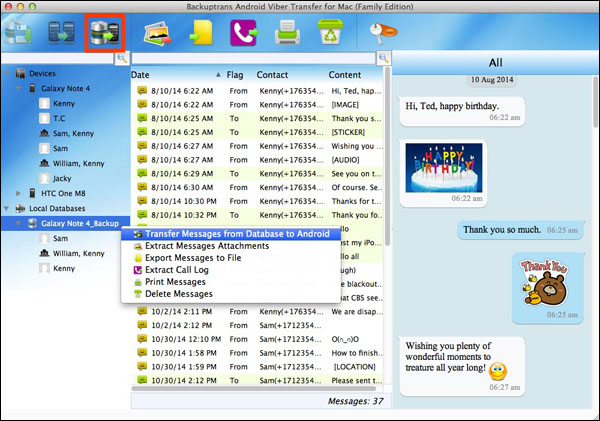Choose Transfer Messages from Database to Android

click(231, 234)
